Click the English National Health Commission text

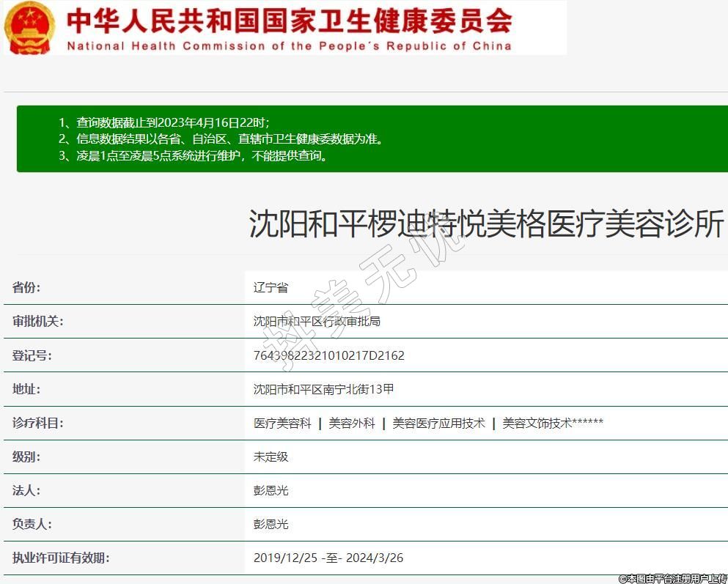[x=289, y=46]
